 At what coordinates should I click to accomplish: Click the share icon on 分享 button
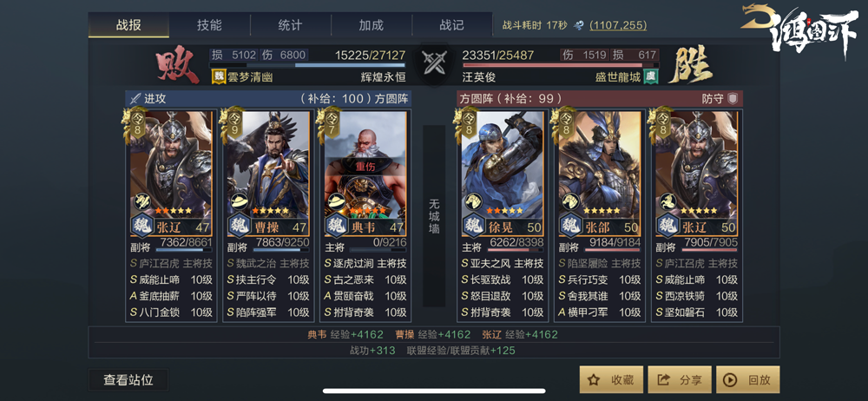click(x=662, y=380)
